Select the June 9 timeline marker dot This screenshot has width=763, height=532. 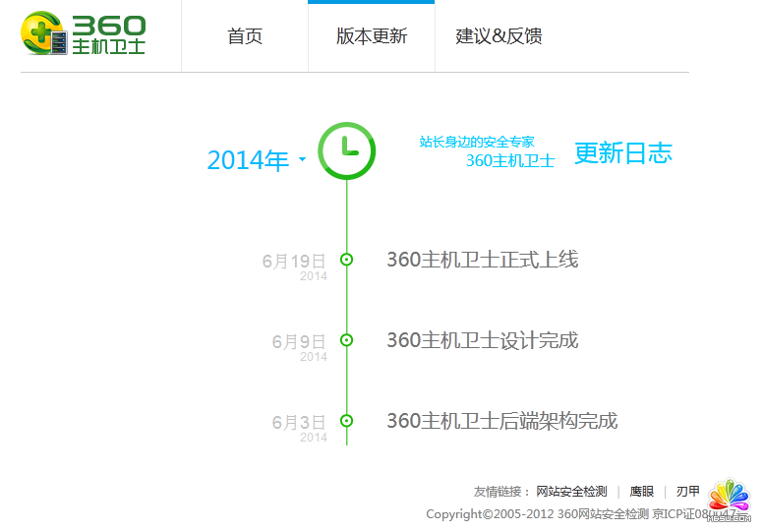pos(346,340)
